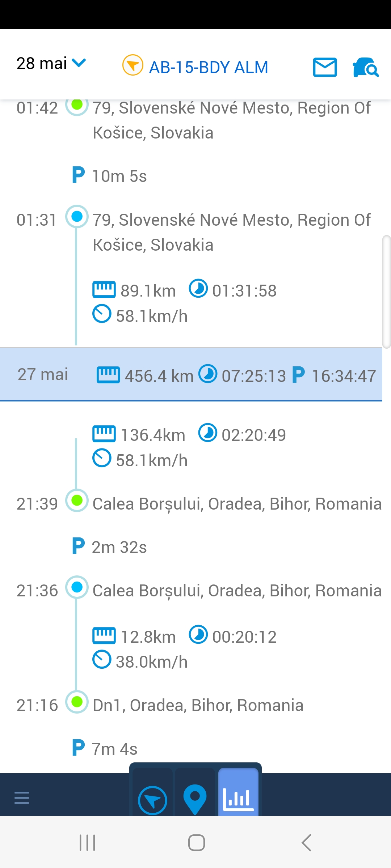
Task: Click the vertical scrollbar handle
Action: (386, 292)
